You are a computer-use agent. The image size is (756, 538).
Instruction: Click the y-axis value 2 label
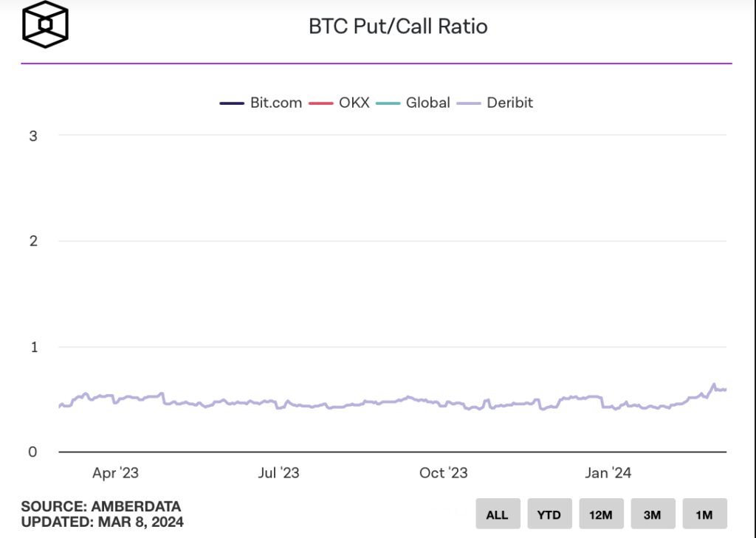(x=33, y=241)
